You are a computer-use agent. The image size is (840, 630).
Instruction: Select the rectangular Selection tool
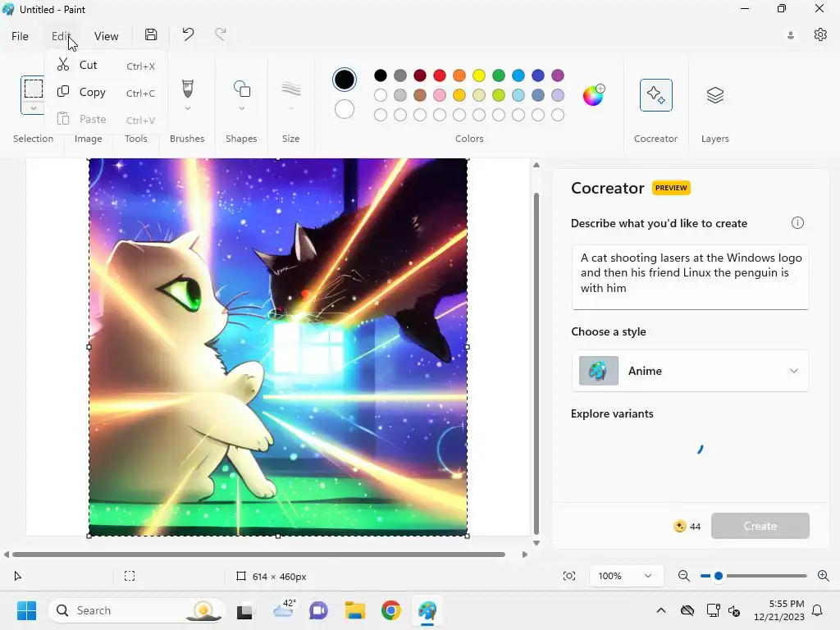tap(33, 89)
